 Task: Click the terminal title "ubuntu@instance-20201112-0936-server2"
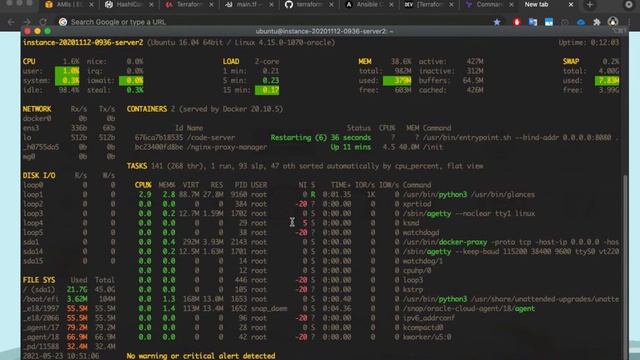321,31
